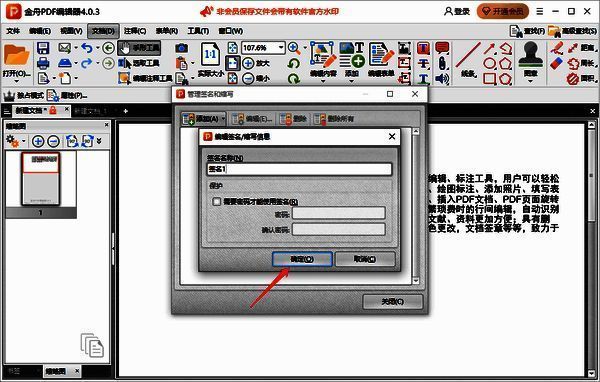This screenshot has width=600, height=382.
Task: Click the redo arrow icon
Action: coord(87,63)
